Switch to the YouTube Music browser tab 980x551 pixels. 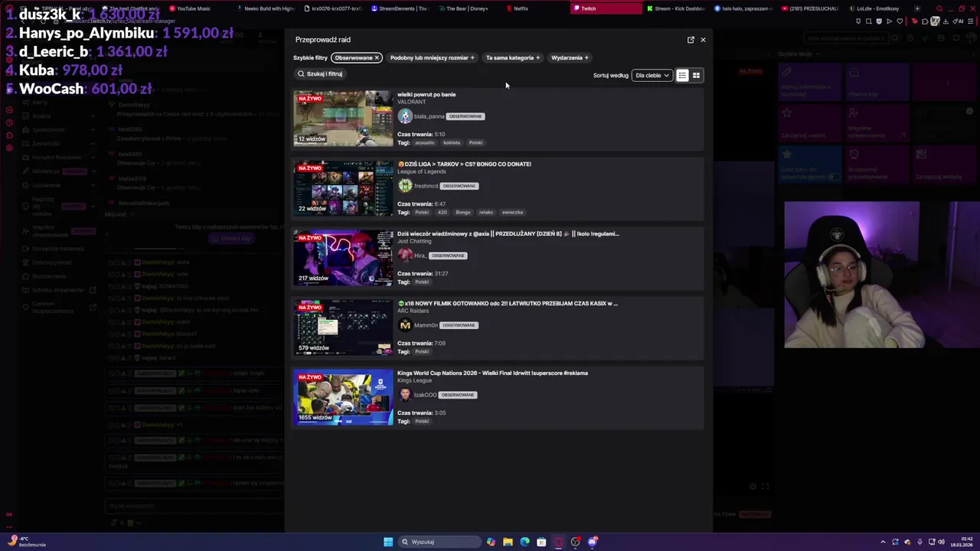pos(194,8)
